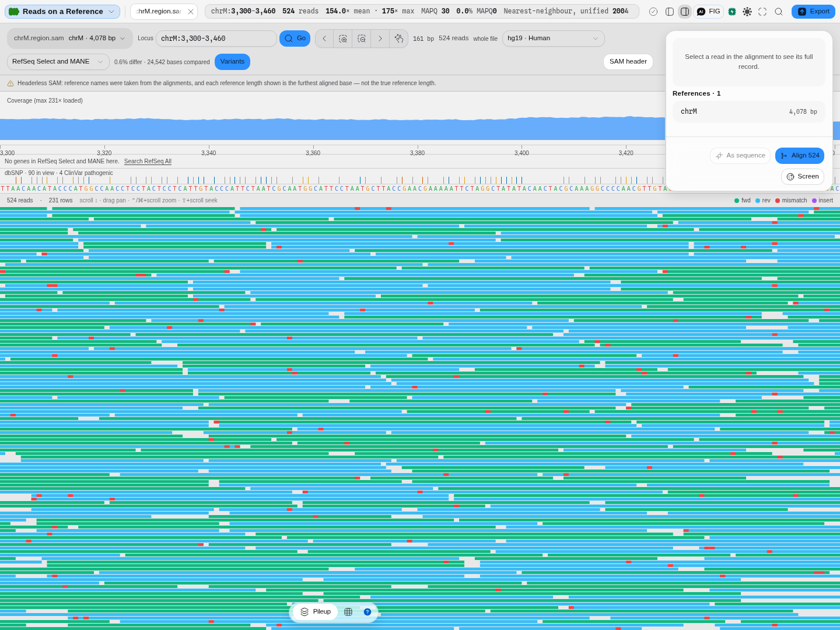Screen dimensions: 840x630
Task: Focus the Locus input field
Action: (216, 38)
